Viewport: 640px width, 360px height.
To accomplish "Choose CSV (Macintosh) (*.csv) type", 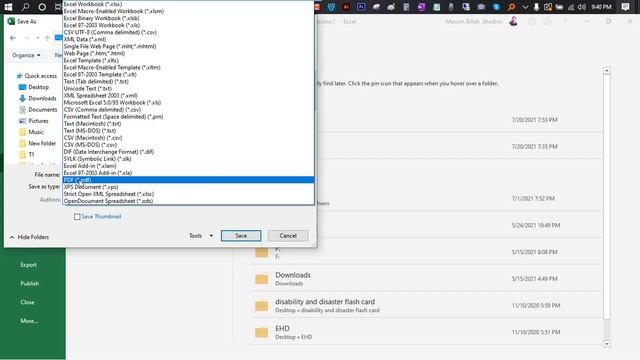I will tap(188, 138).
